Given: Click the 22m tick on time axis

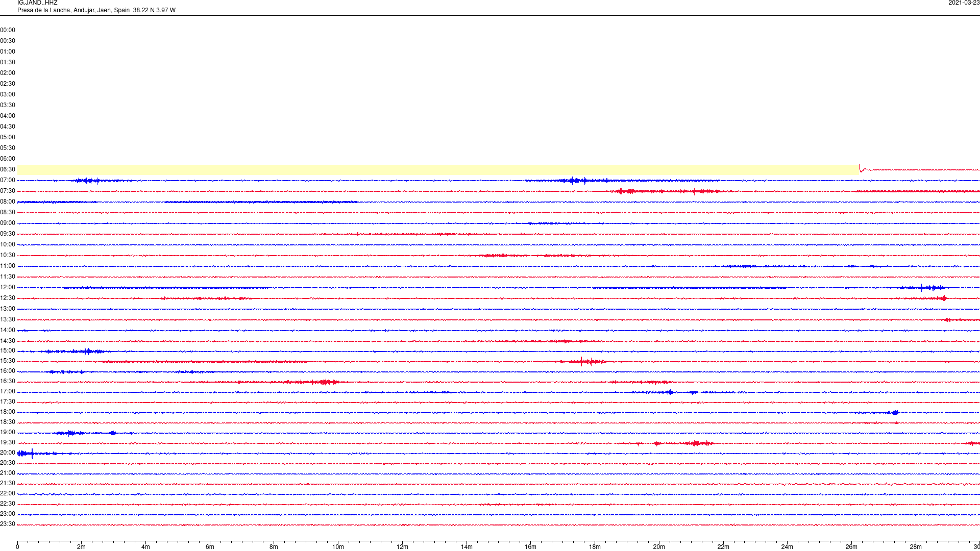Looking at the screenshot, I should coord(723,547).
